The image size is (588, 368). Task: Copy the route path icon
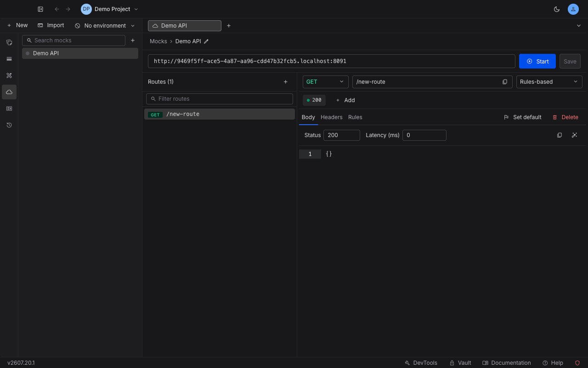[505, 82]
